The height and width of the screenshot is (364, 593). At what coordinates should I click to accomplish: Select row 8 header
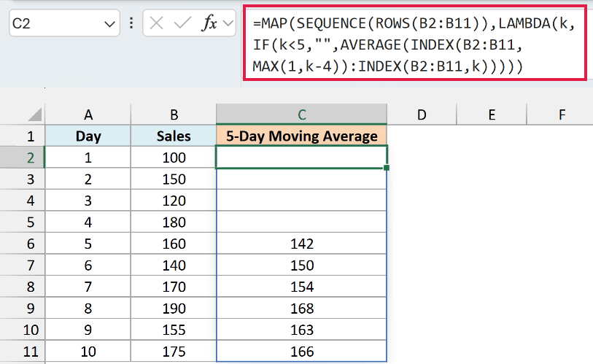coord(23,287)
